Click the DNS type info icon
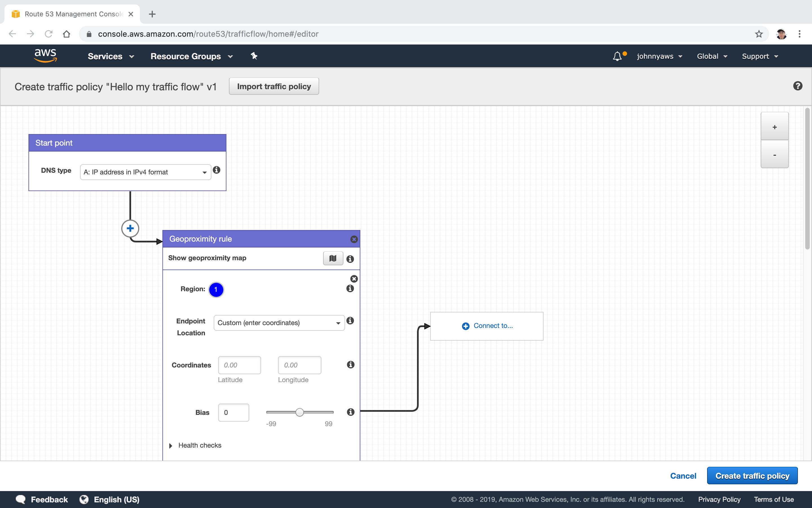The width and height of the screenshot is (812, 508). tap(217, 170)
